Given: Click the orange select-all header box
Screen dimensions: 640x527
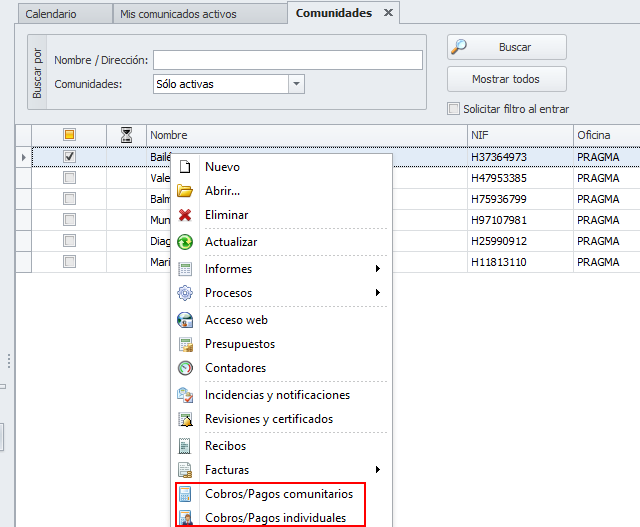Looking at the screenshot, I should 69,135.
